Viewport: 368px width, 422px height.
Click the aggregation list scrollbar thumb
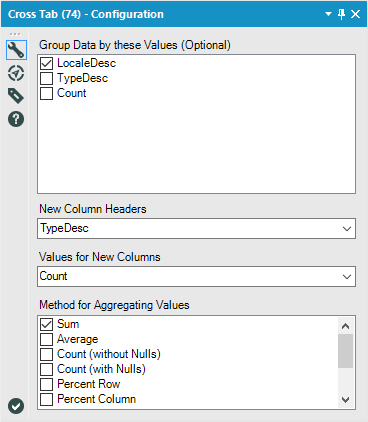[346, 351]
